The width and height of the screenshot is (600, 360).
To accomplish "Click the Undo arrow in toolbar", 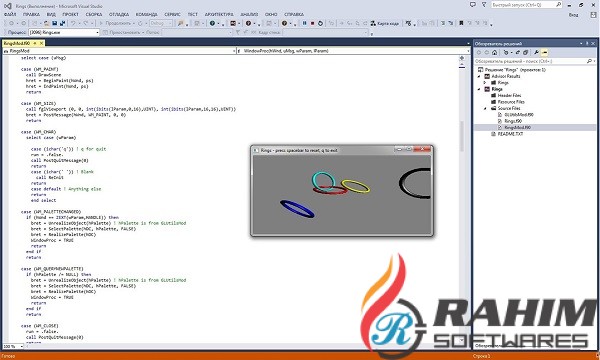I will 73,23.
